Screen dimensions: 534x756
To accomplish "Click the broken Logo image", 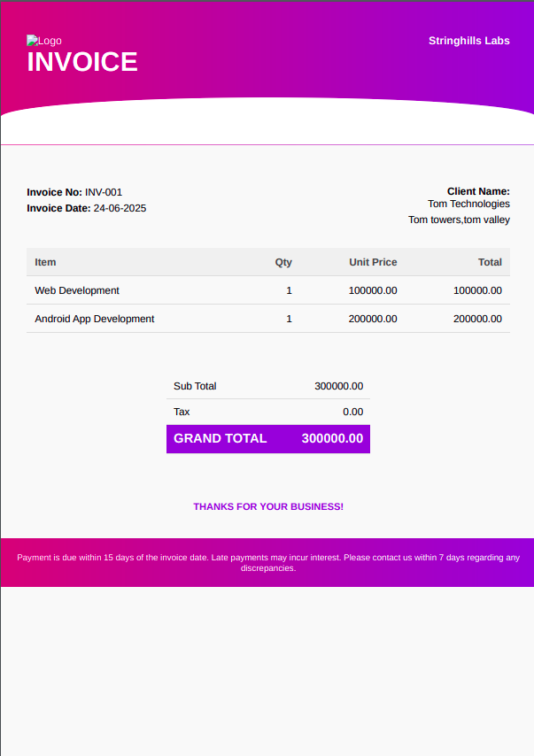I will [43, 41].
